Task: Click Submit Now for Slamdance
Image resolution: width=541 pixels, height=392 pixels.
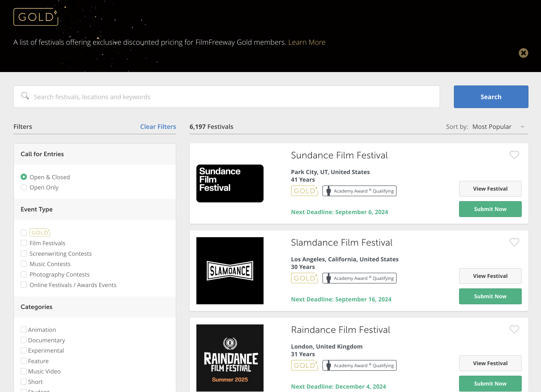Action: (490, 296)
